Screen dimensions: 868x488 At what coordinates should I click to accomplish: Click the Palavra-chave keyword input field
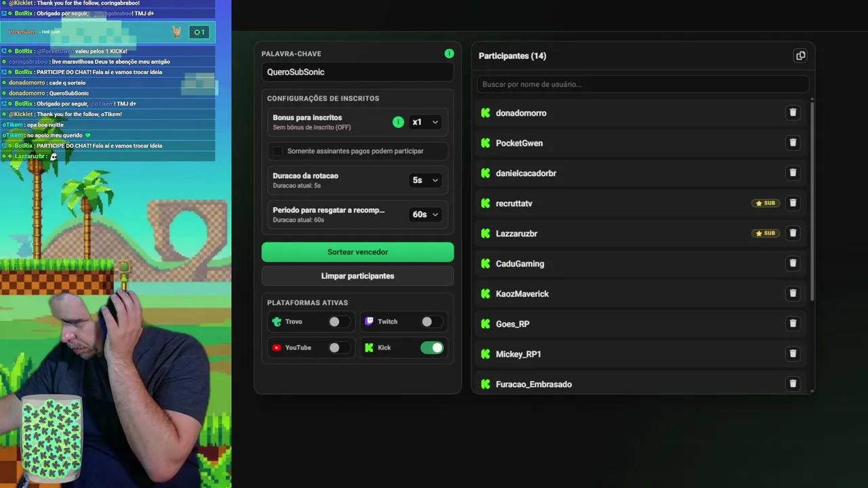(x=357, y=72)
